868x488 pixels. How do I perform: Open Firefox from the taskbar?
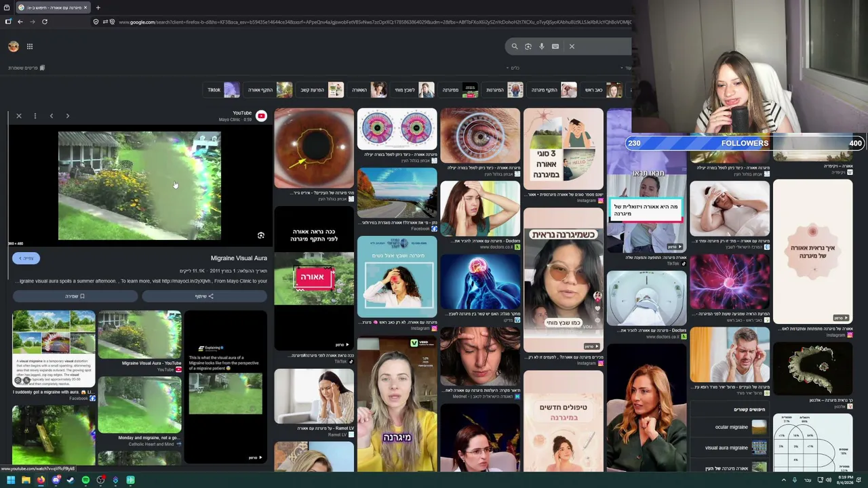[x=41, y=480]
